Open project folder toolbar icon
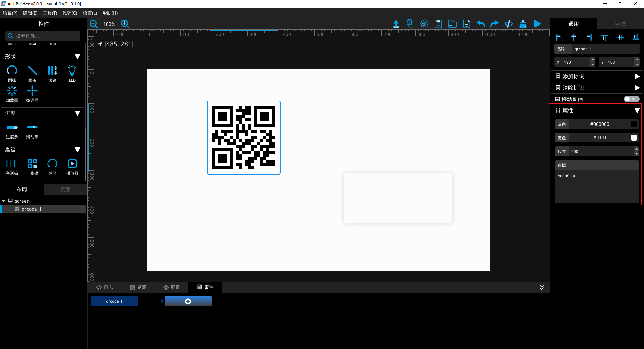This screenshot has height=349, width=644. 452,24
